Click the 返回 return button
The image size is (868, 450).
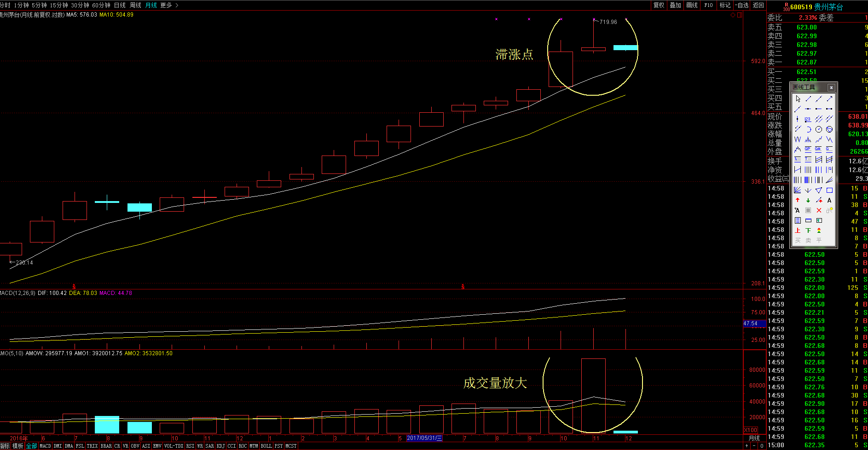click(x=758, y=5)
